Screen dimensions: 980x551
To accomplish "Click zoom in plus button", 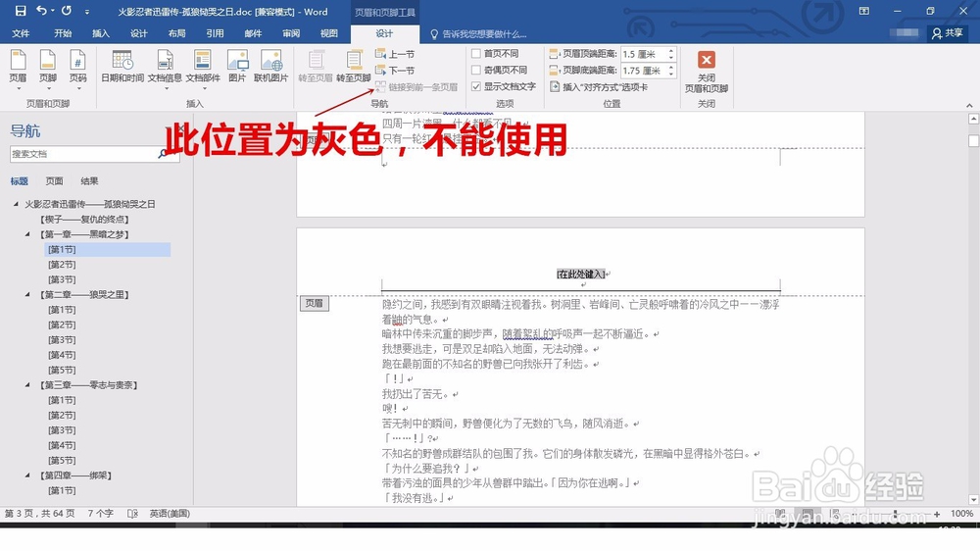I will point(936,514).
